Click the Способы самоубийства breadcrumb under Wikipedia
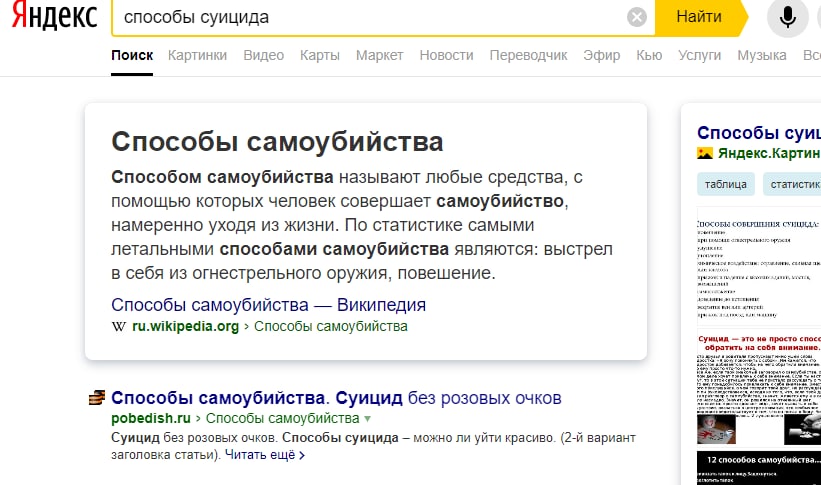Screen dimensions: 821x485 330,326
